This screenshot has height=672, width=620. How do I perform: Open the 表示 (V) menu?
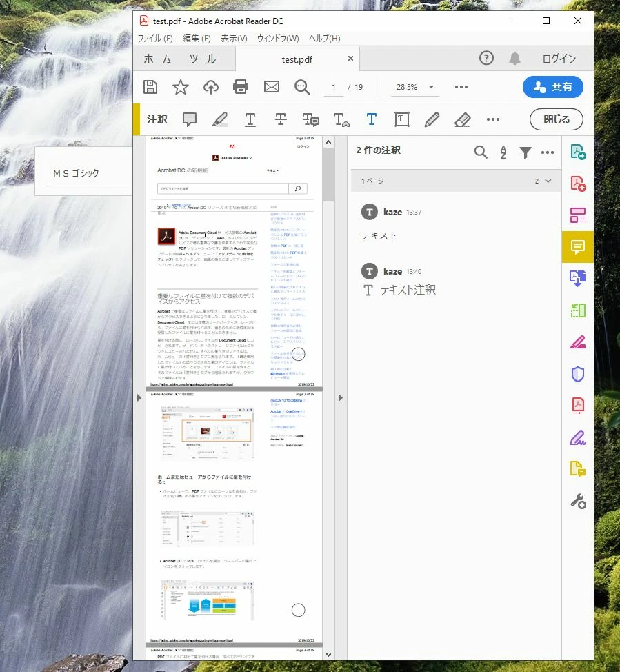[234, 39]
